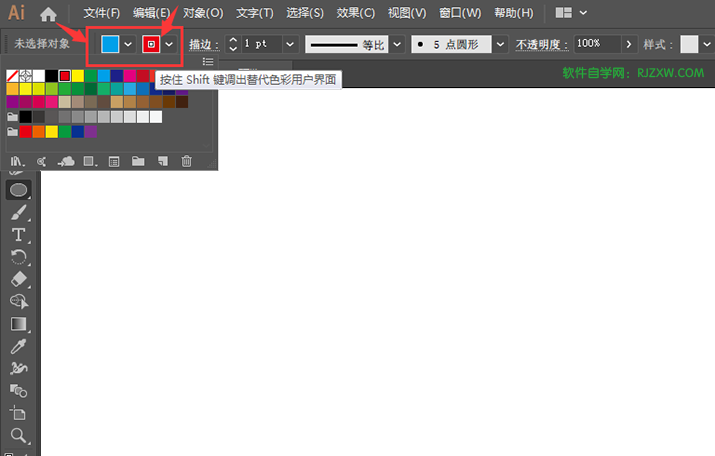715x456 pixels.
Task: Select the Rotate tool
Action: (x=19, y=257)
